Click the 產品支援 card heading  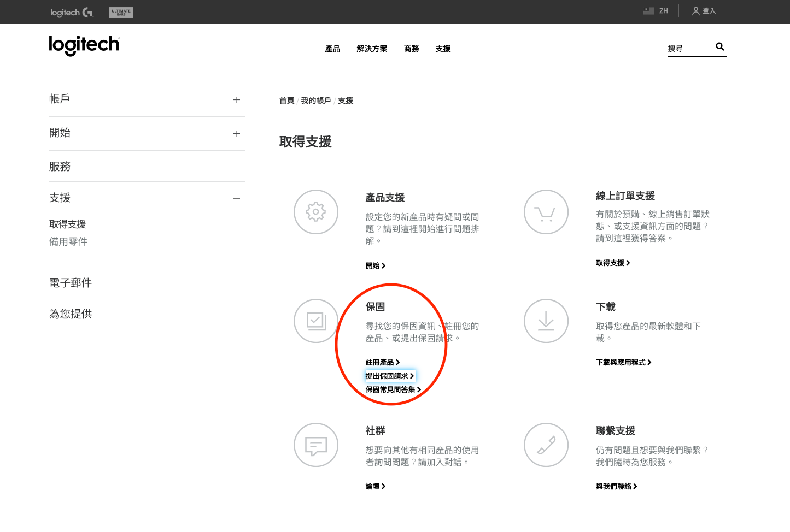(x=385, y=198)
